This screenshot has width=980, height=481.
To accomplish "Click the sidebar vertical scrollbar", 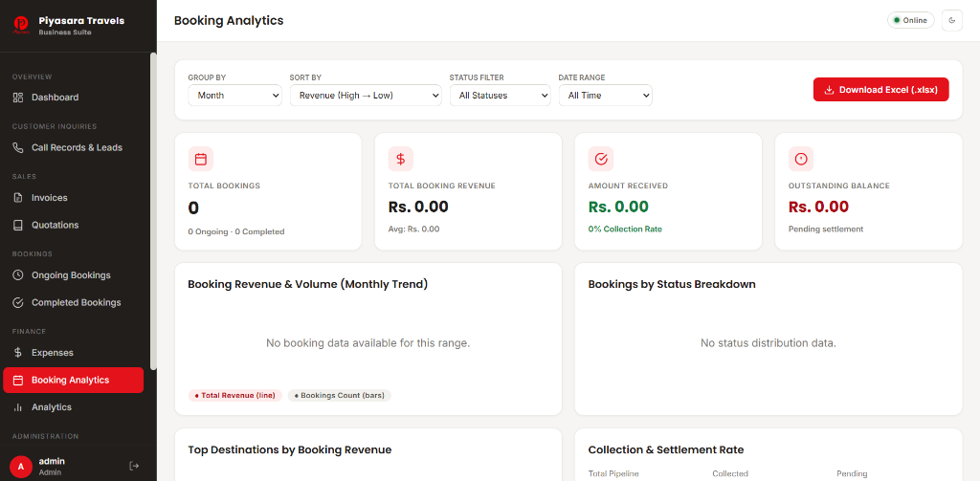I will (153, 211).
